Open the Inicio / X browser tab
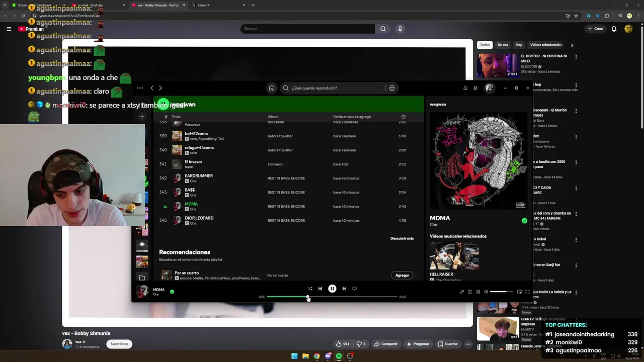 (x=218, y=5)
